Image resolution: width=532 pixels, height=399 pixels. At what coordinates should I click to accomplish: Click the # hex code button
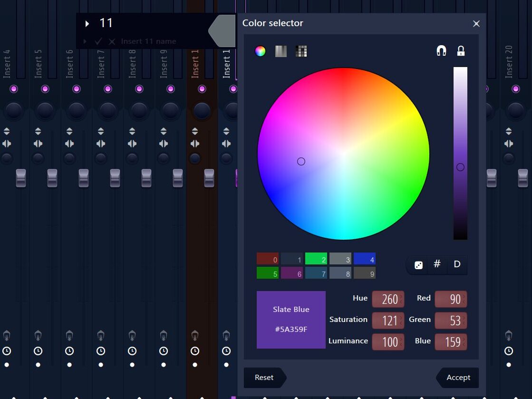437,264
